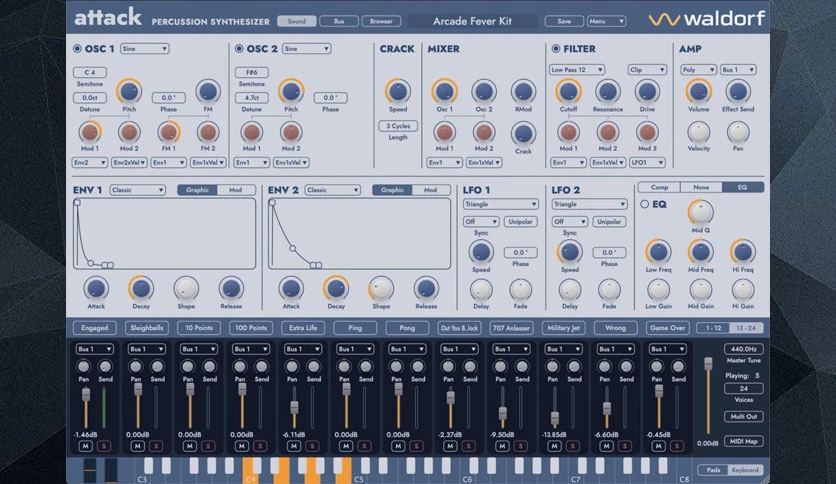Screen dimensions: 836x484
Task: Adjust the LFO 2 Fade knob
Action: coord(609,289)
